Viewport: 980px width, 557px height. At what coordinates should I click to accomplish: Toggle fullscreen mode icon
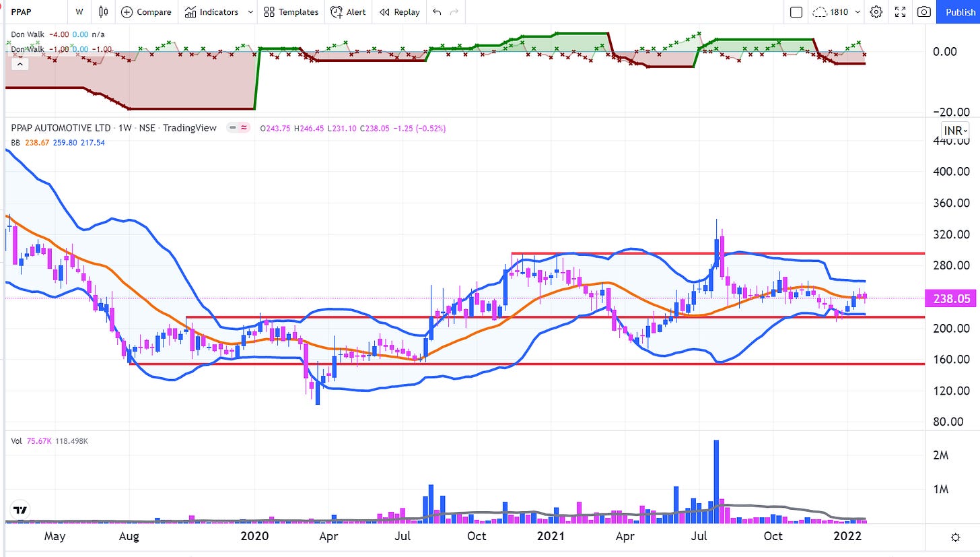900,11
